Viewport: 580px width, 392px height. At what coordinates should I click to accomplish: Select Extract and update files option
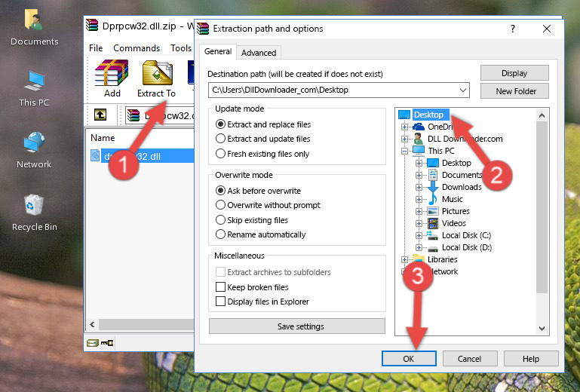tap(263, 139)
